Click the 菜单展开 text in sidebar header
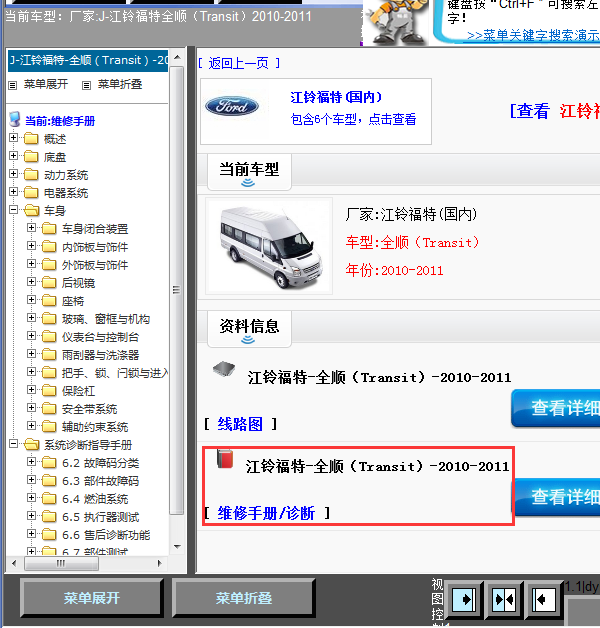 pyautogui.click(x=46, y=84)
